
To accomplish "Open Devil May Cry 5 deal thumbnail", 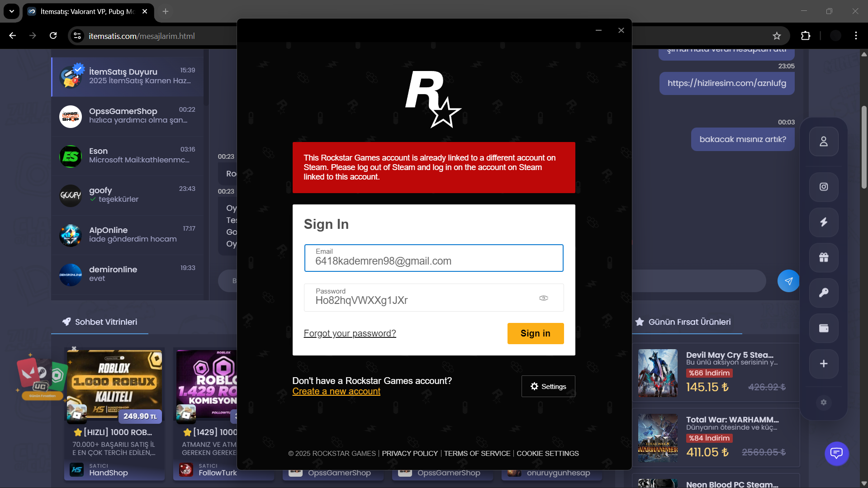I will pyautogui.click(x=658, y=373).
